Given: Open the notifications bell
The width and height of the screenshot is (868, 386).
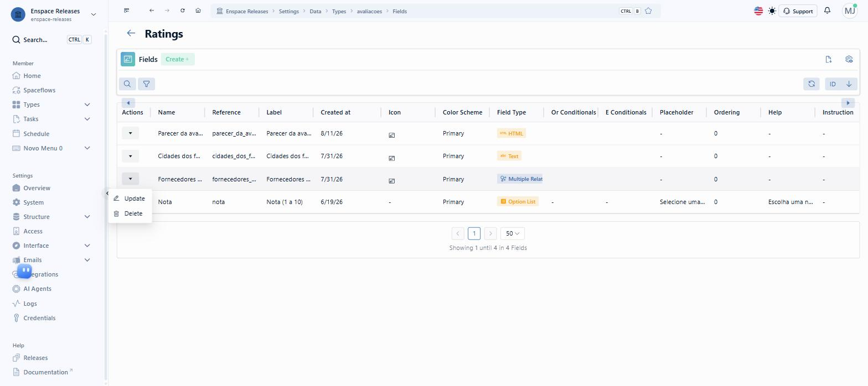Looking at the screenshot, I should tap(828, 11).
